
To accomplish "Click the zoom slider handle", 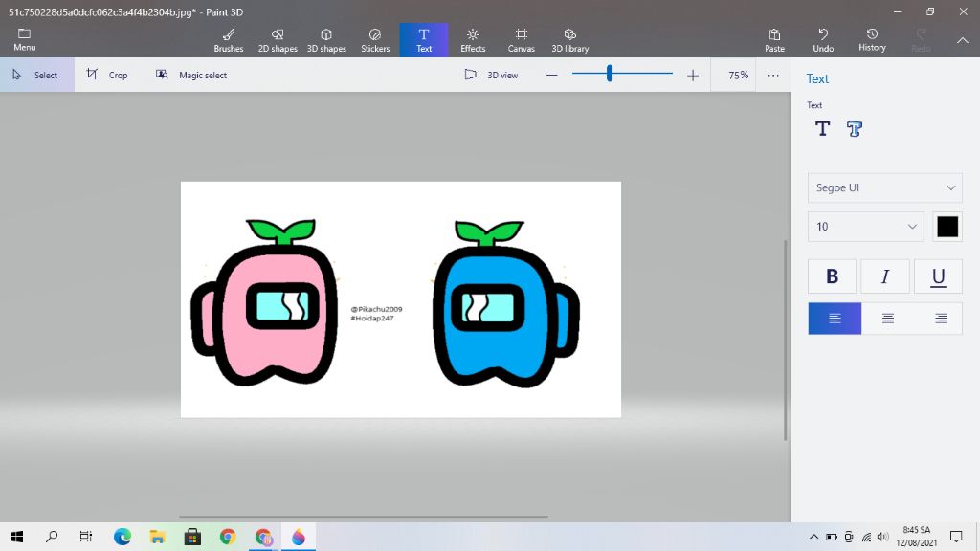I will 610,74.
